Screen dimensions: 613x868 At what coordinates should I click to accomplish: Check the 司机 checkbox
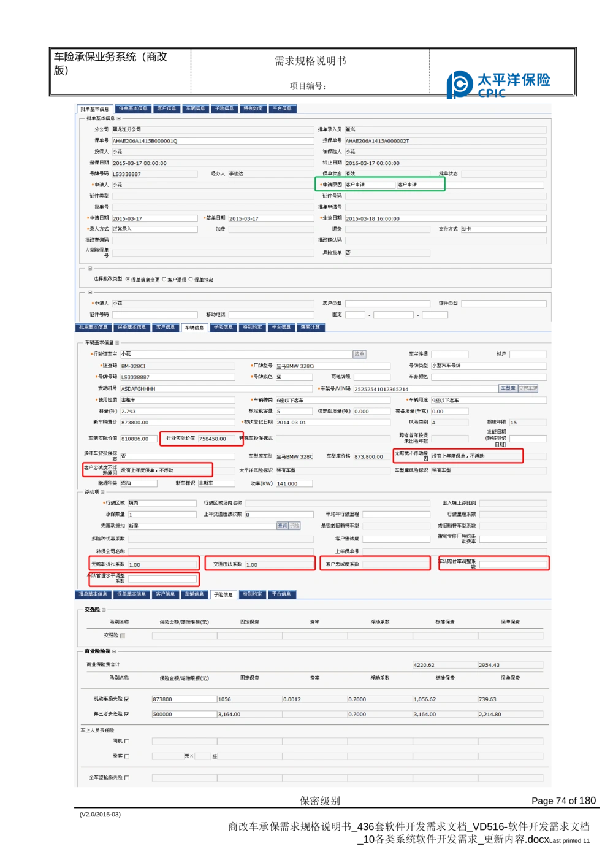pyautogui.click(x=127, y=741)
